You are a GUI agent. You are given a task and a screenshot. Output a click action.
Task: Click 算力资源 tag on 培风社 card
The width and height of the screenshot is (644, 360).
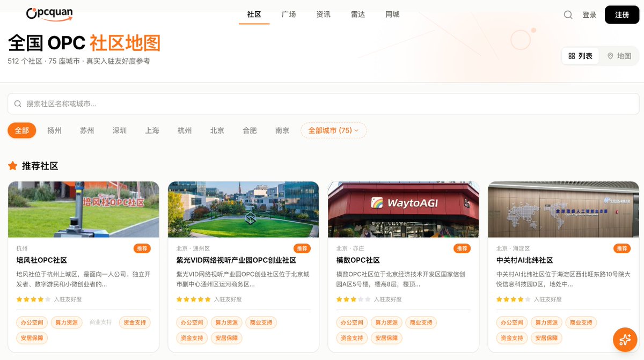[67, 322]
